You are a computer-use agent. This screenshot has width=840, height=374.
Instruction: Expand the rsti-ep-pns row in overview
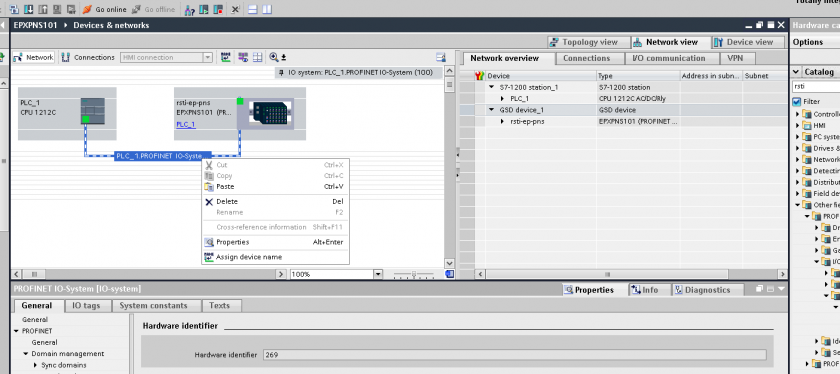pos(502,122)
